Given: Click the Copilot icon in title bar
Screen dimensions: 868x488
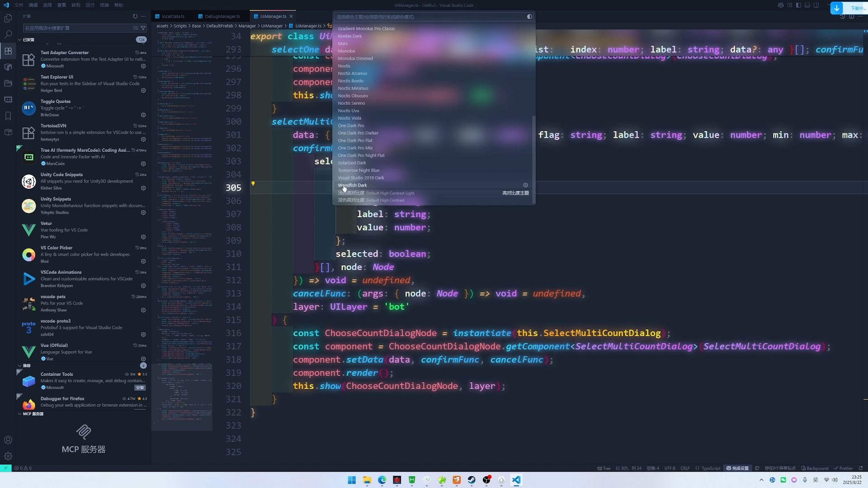Looking at the screenshot, I should 781,5.
